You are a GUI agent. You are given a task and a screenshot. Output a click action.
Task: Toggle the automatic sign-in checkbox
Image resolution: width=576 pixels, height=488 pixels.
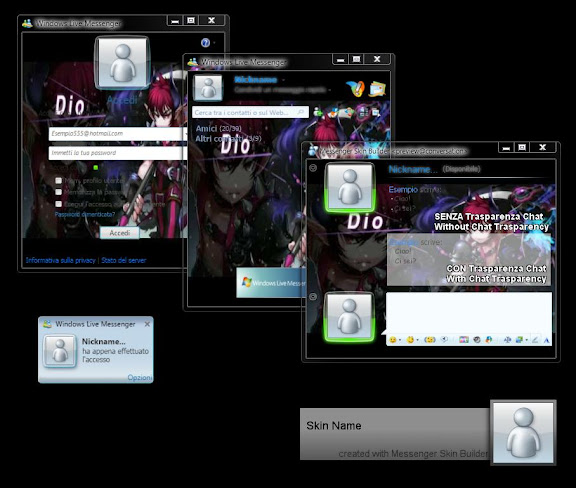pos(58,204)
